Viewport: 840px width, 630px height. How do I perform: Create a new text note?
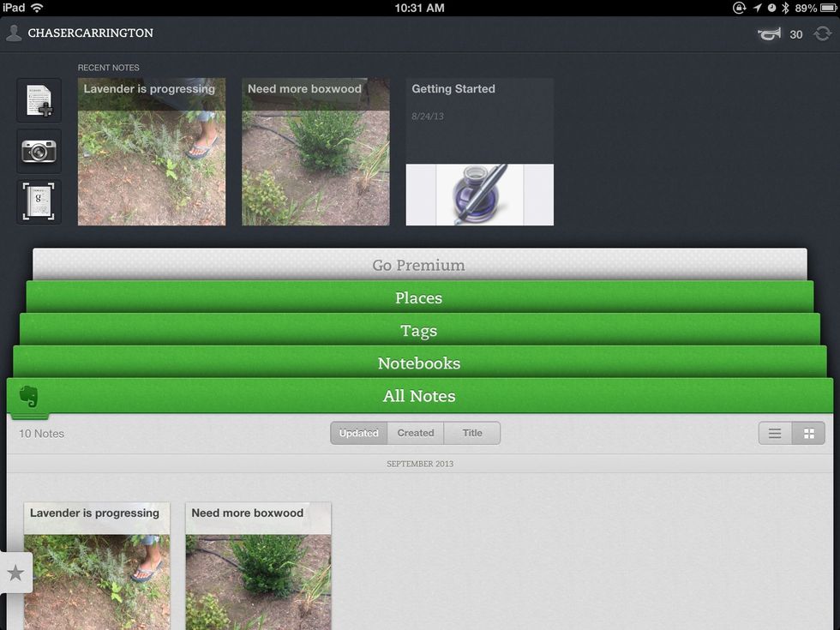pos(38,99)
